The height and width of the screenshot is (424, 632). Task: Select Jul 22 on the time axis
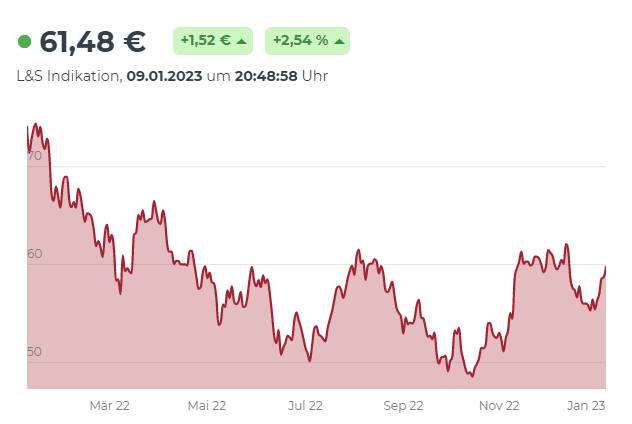(x=305, y=405)
